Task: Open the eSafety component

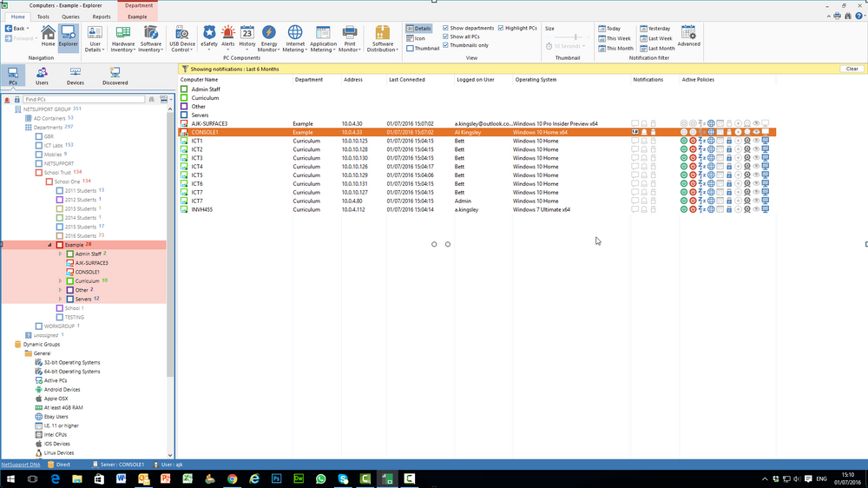Action: (x=209, y=39)
